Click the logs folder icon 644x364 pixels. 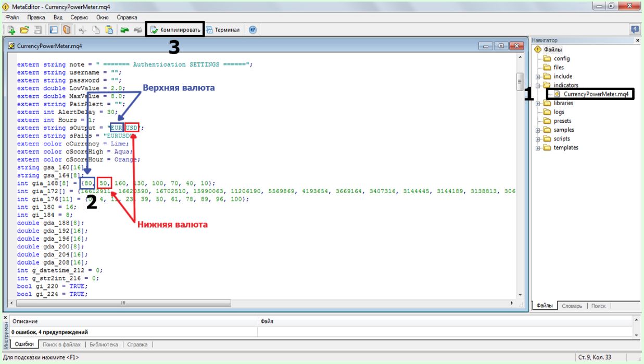click(547, 112)
